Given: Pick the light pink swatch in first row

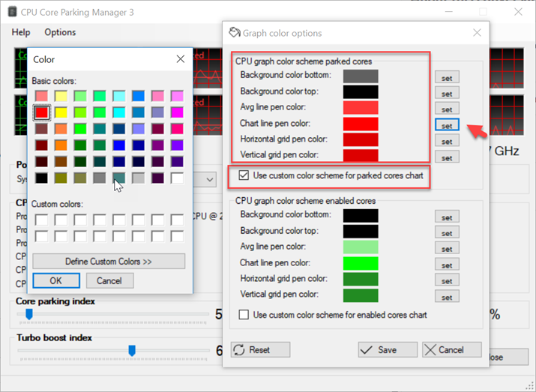Looking at the screenshot, I should (x=42, y=96).
